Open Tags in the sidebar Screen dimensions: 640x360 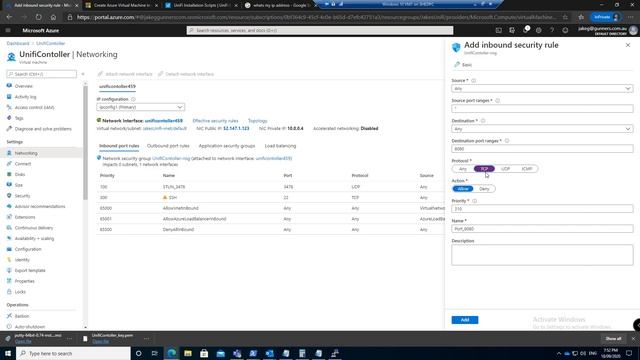[x=19, y=118]
